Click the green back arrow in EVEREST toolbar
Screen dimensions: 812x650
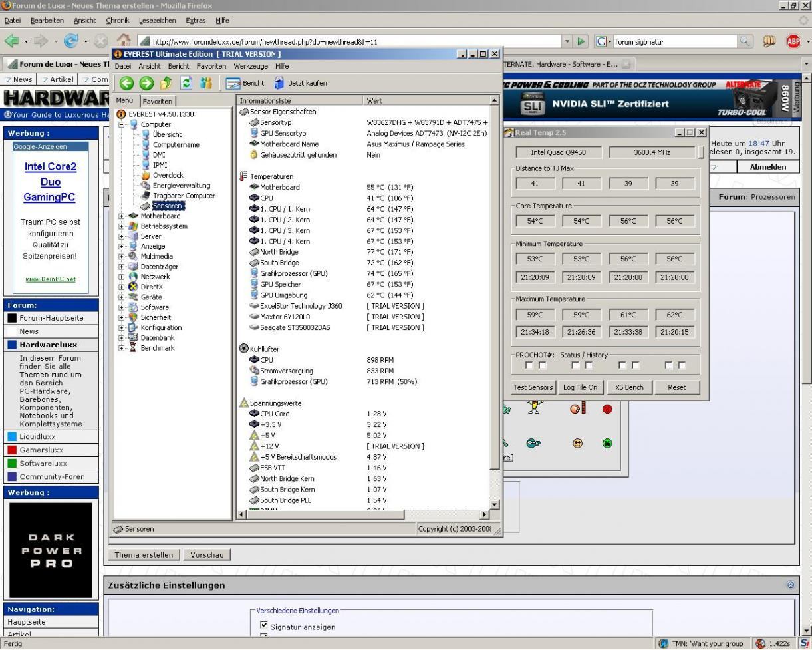click(126, 83)
